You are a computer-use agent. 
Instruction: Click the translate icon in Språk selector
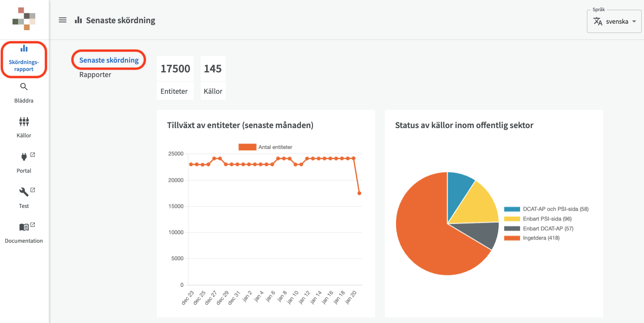(x=598, y=21)
